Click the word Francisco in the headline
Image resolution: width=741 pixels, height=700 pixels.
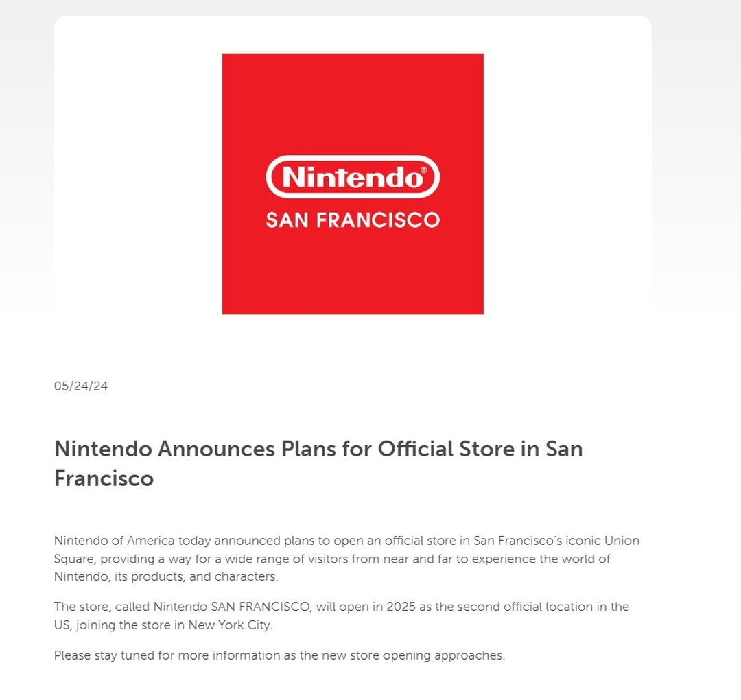coord(104,478)
